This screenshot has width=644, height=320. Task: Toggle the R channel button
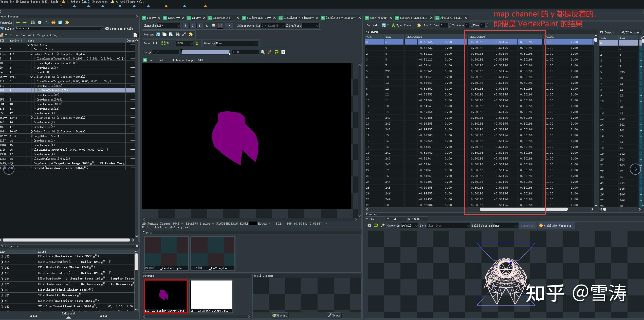185,25
